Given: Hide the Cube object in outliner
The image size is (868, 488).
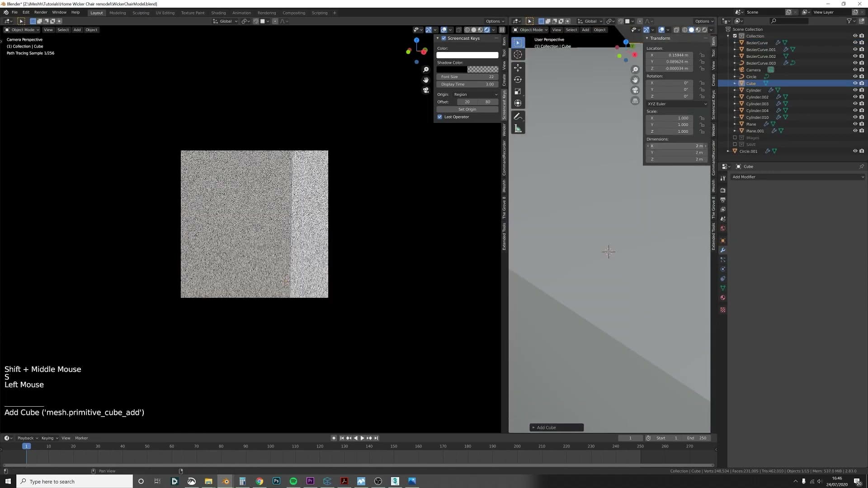Looking at the screenshot, I should [x=855, y=84].
